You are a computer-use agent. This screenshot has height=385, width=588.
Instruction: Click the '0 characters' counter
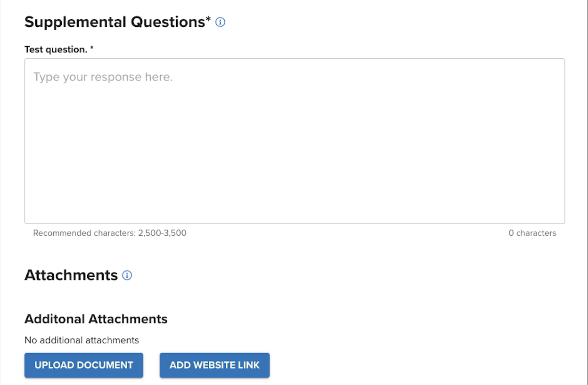coord(532,233)
